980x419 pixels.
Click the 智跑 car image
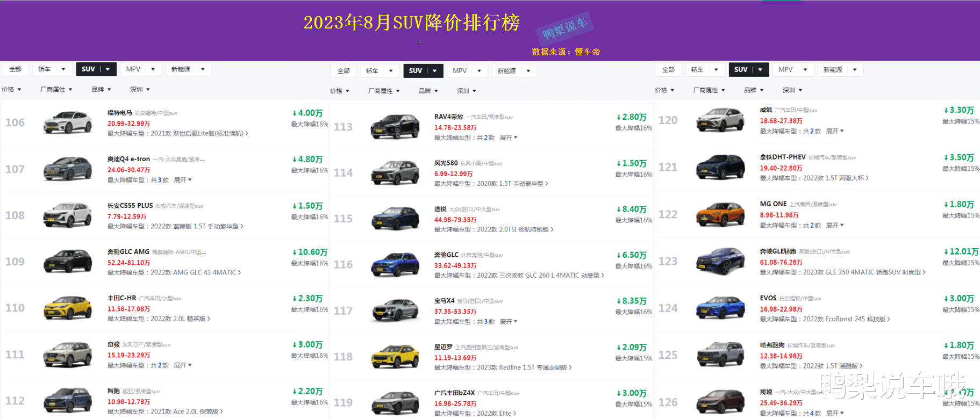67,401
